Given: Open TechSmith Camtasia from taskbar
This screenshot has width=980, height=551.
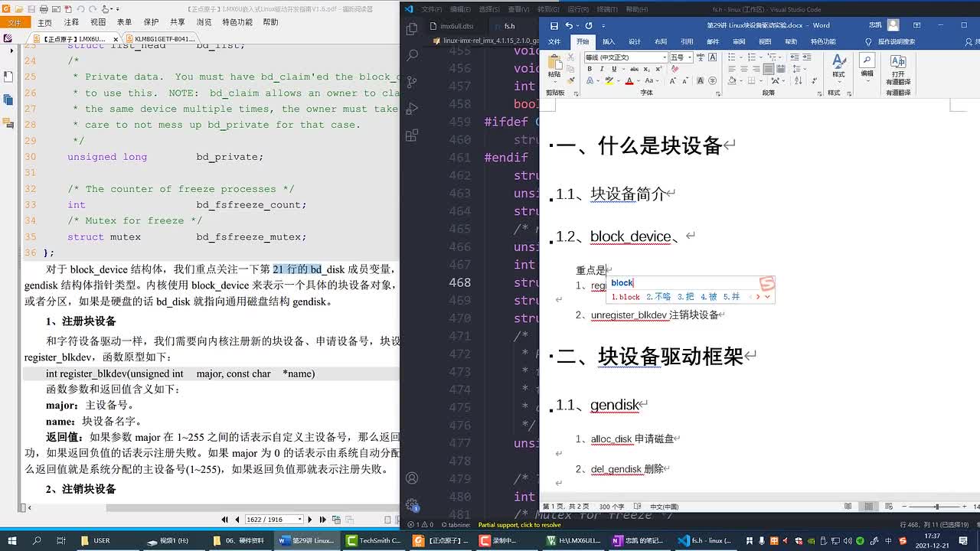Looking at the screenshot, I should (x=373, y=540).
